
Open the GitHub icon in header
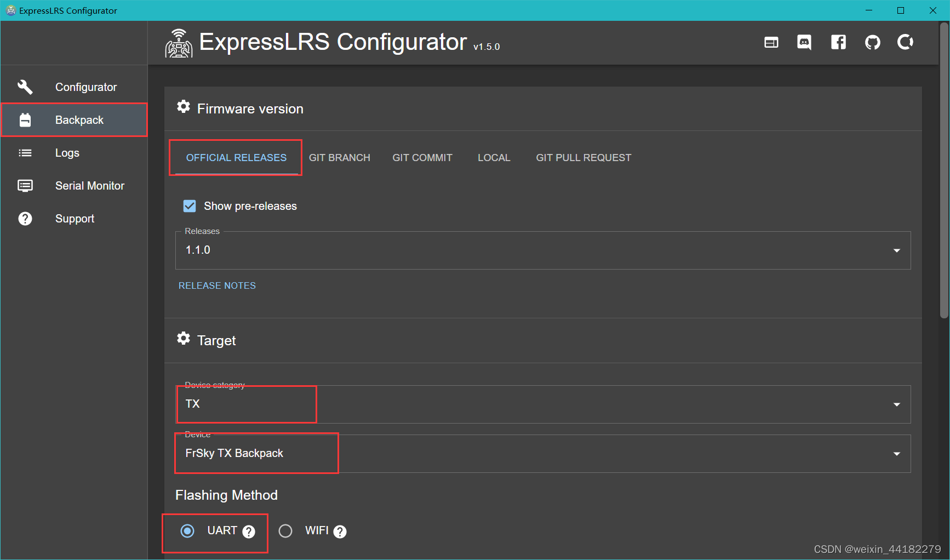(x=873, y=42)
